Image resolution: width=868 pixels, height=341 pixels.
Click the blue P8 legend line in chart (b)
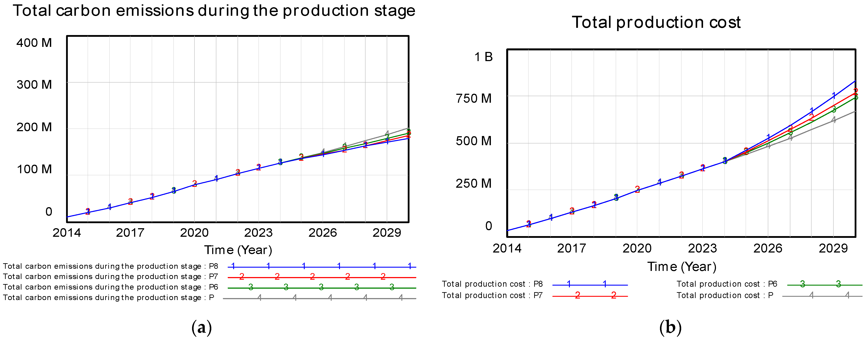pos(590,285)
